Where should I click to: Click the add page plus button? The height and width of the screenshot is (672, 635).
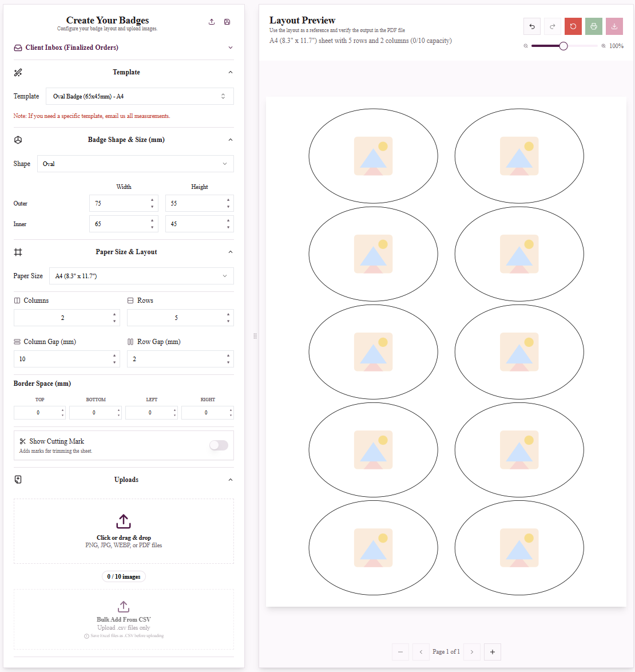tap(493, 652)
